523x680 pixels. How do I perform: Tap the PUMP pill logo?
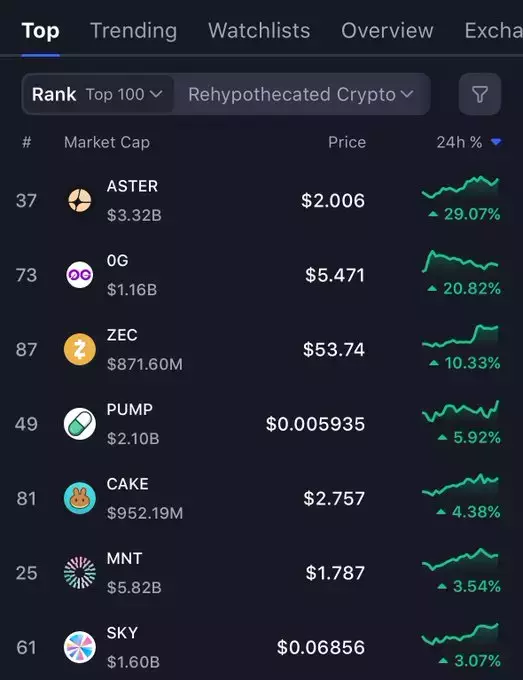(x=80, y=424)
